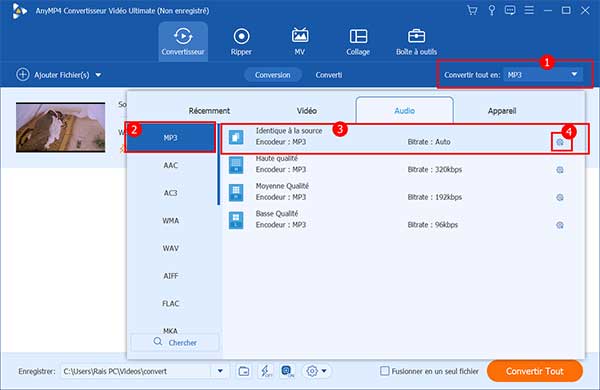Switch to the Récemment tab
The height and width of the screenshot is (390, 600).
209,111
